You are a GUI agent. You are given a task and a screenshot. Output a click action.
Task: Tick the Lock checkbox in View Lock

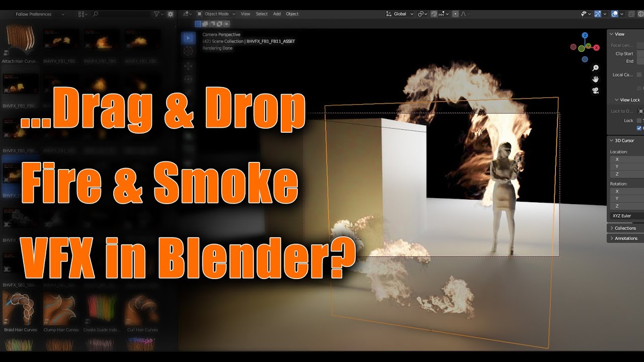[x=639, y=121]
